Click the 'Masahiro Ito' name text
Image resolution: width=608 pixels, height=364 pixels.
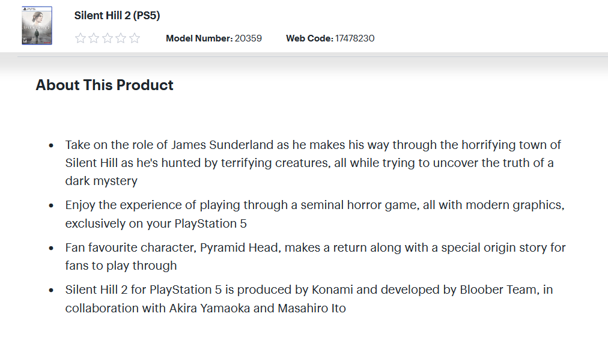312,308
